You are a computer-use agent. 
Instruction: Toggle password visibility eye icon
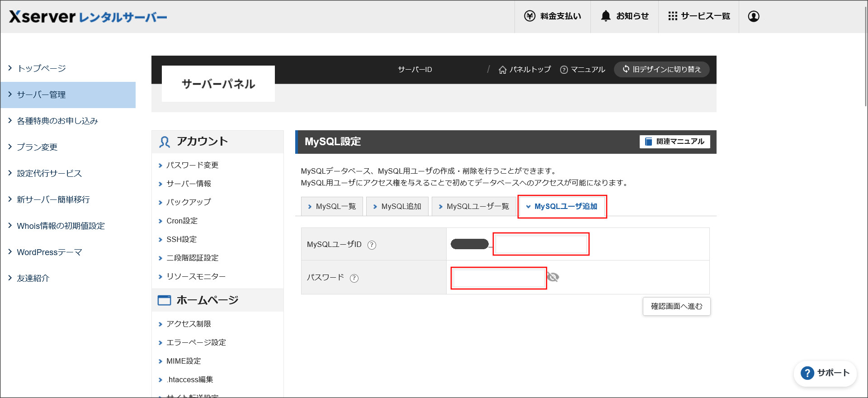553,277
